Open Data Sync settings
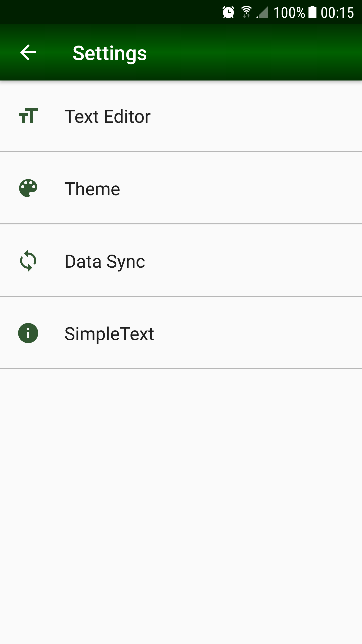This screenshot has height=644, width=362. coord(105,261)
